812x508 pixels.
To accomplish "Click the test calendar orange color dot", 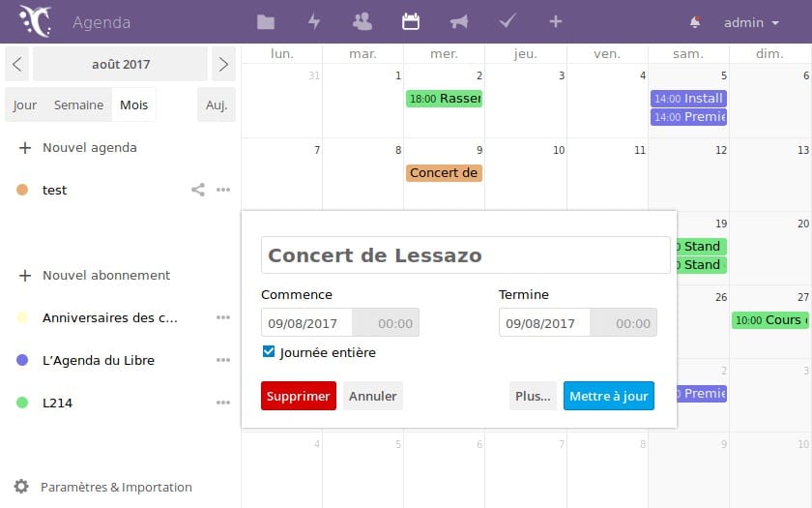I will click(22, 191).
